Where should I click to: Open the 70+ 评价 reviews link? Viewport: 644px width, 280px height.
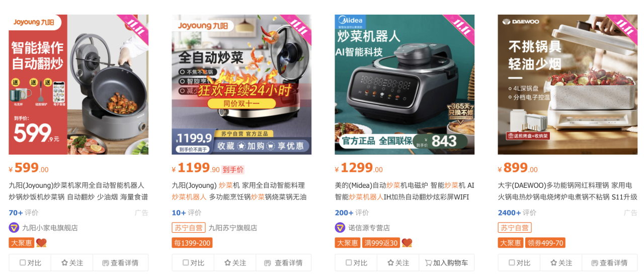pyautogui.click(x=23, y=213)
